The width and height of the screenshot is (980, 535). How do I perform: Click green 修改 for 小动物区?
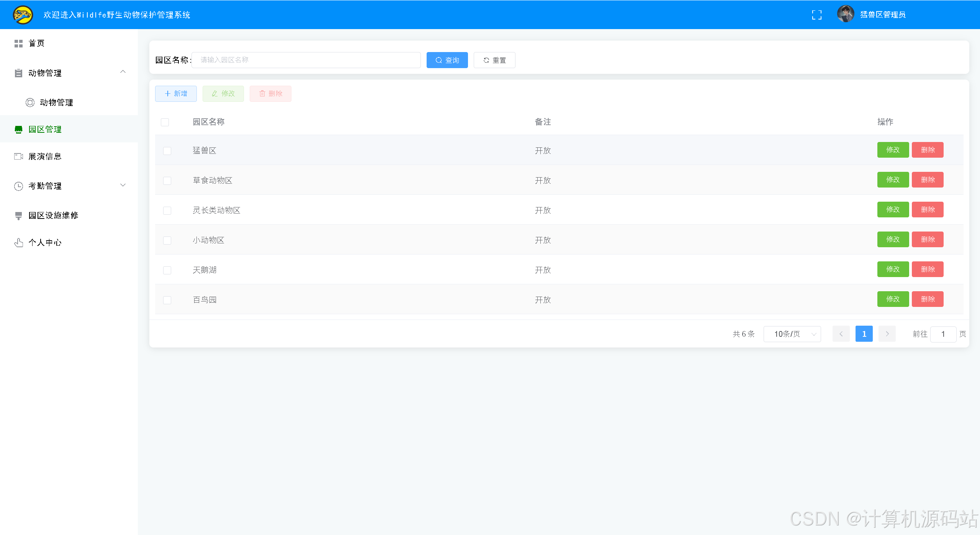(x=893, y=240)
